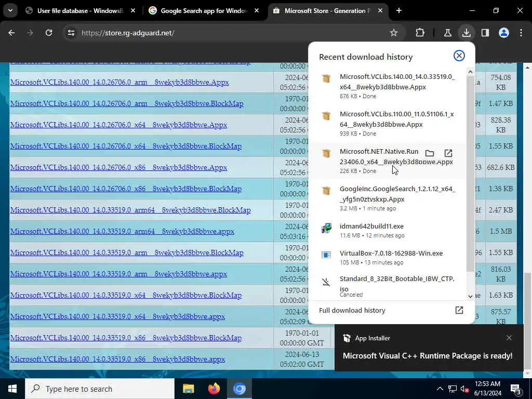Open downloaded GoogleSearch 1.2.1.12 Appx

pos(389,198)
